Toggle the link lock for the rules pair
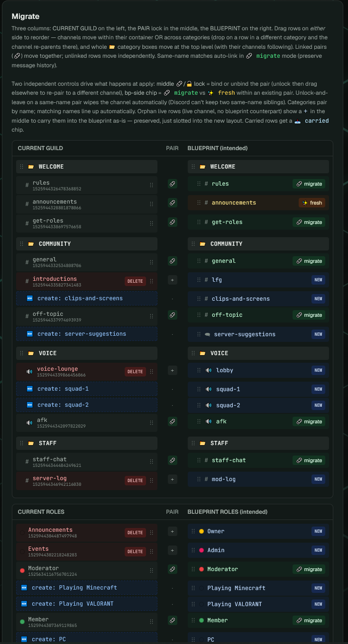Viewport: 348px width, 644px height. [x=173, y=184]
